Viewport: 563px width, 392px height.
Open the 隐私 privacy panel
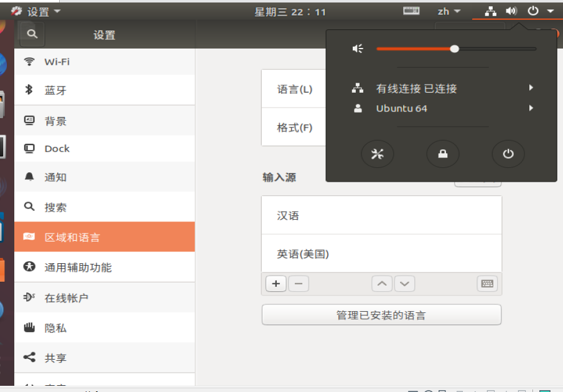[105, 327]
